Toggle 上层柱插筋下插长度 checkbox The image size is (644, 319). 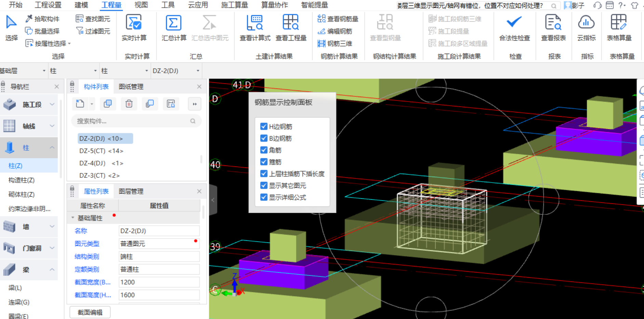click(x=264, y=174)
